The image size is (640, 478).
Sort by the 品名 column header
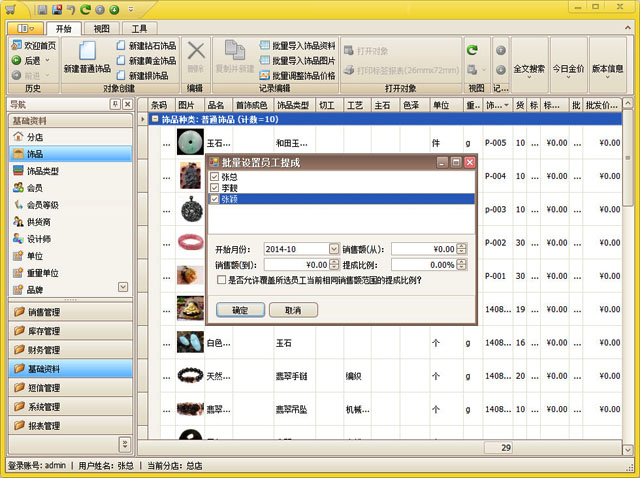[218, 105]
